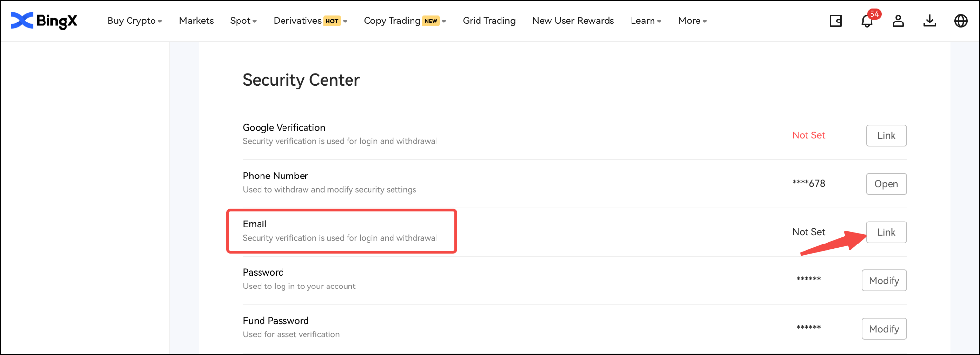Viewport: 980px width, 355px height.
Task: Link an Email address
Action: (x=886, y=232)
